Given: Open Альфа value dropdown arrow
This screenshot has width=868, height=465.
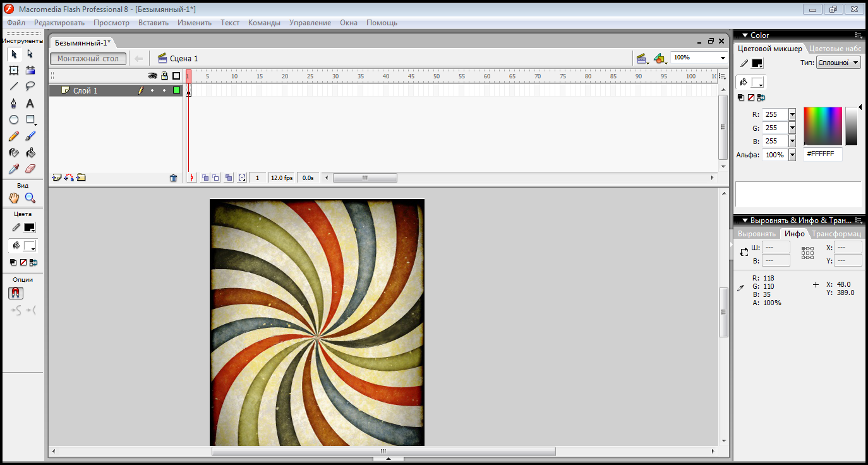Looking at the screenshot, I should pyautogui.click(x=792, y=155).
